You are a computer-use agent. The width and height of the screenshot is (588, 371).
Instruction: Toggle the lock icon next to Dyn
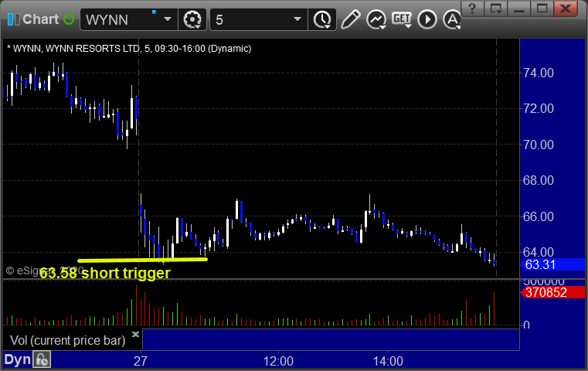click(42, 359)
